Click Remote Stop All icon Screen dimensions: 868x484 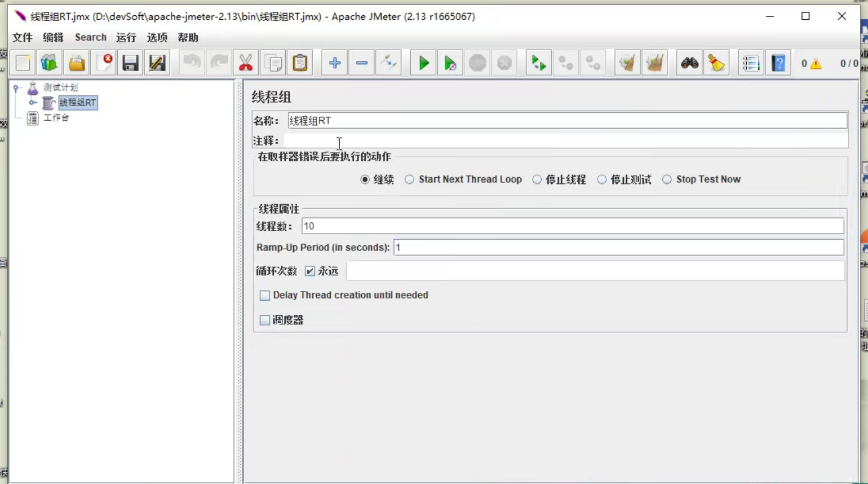coord(565,63)
